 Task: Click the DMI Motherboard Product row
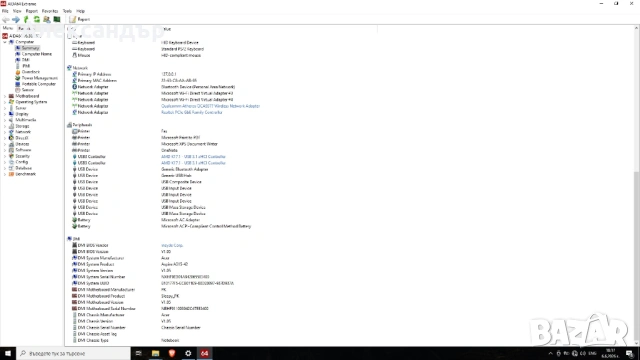[x=125, y=296]
